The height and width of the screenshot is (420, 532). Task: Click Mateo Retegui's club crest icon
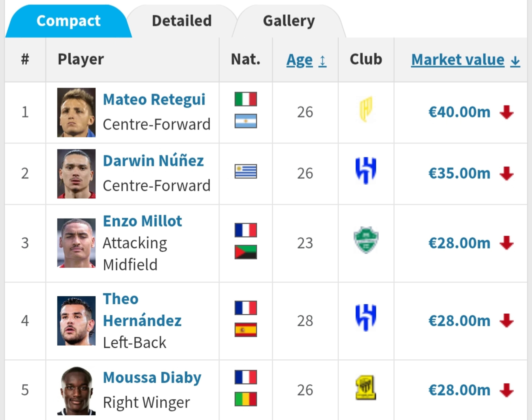pyautogui.click(x=366, y=109)
